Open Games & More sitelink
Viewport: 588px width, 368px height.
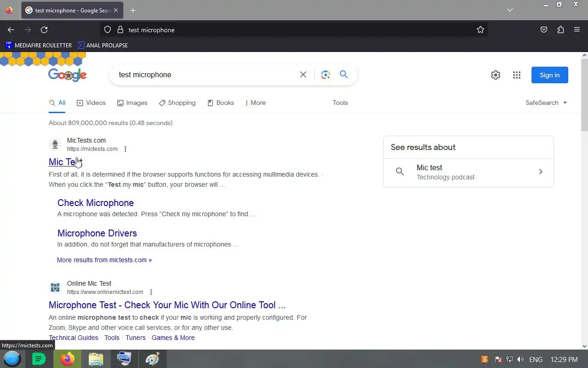(x=173, y=338)
